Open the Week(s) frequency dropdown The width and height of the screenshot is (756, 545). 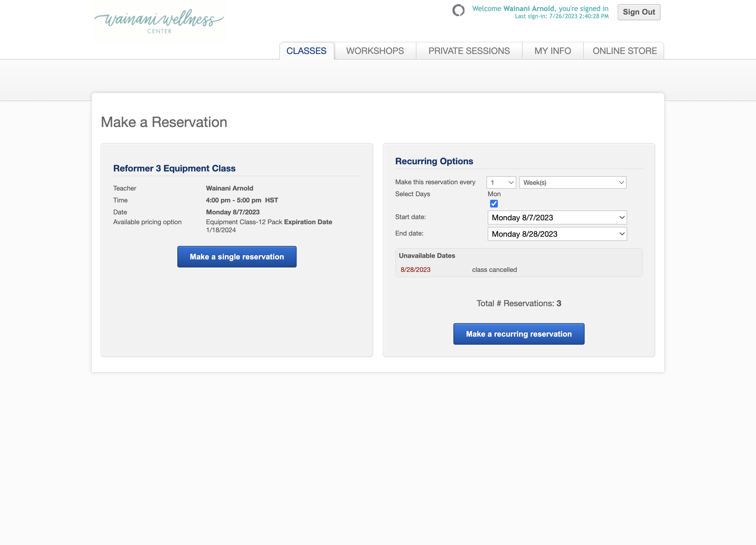573,182
